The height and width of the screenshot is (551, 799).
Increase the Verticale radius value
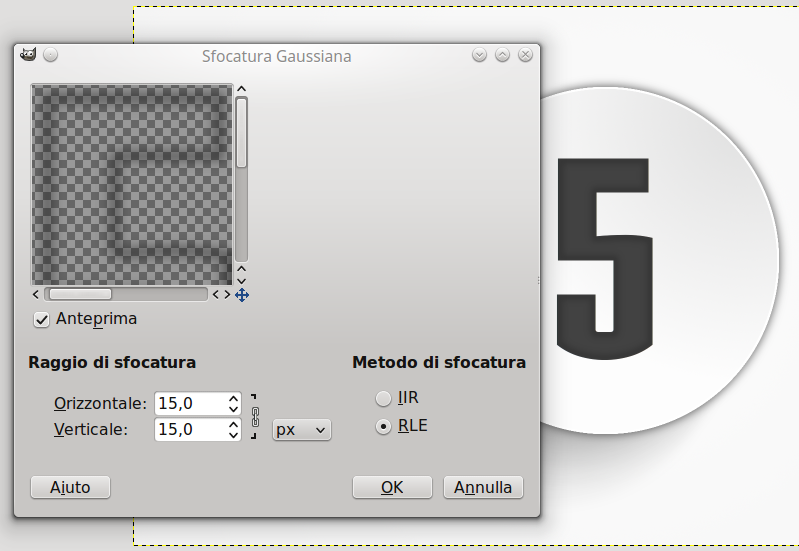click(233, 424)
